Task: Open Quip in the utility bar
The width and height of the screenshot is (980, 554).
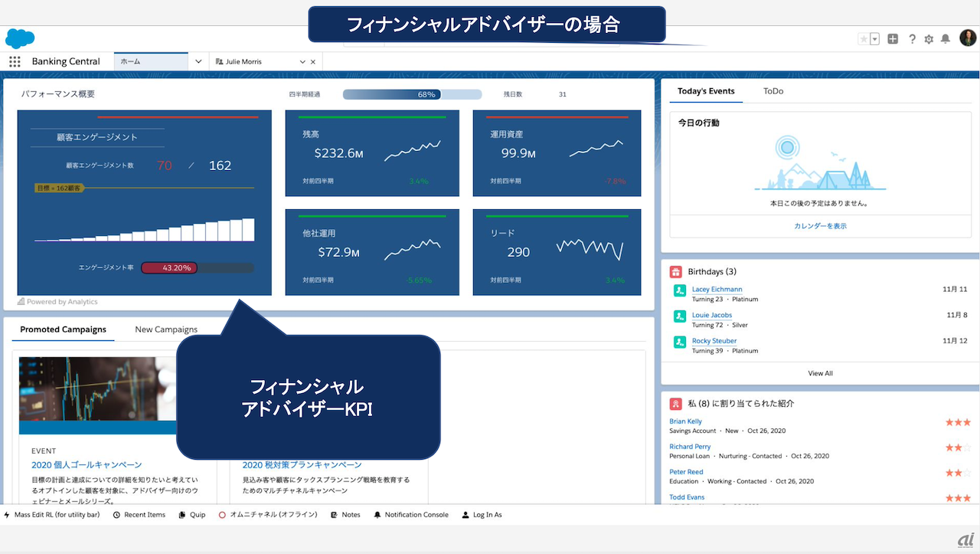Action: pos(192,515)
